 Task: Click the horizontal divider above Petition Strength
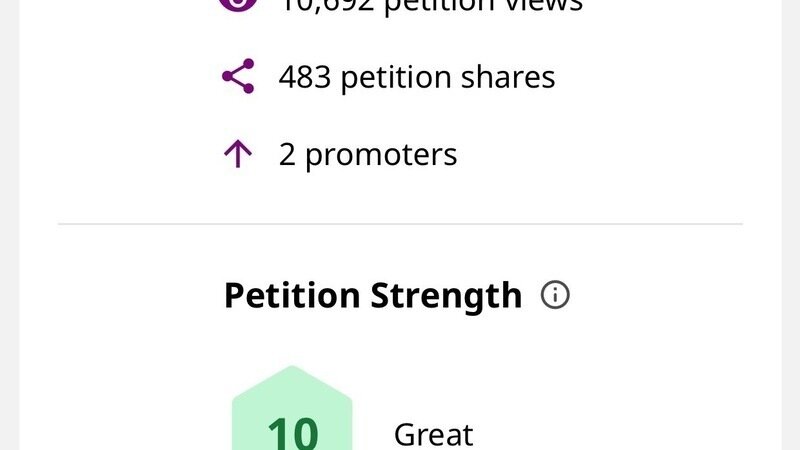click(400, 224)
